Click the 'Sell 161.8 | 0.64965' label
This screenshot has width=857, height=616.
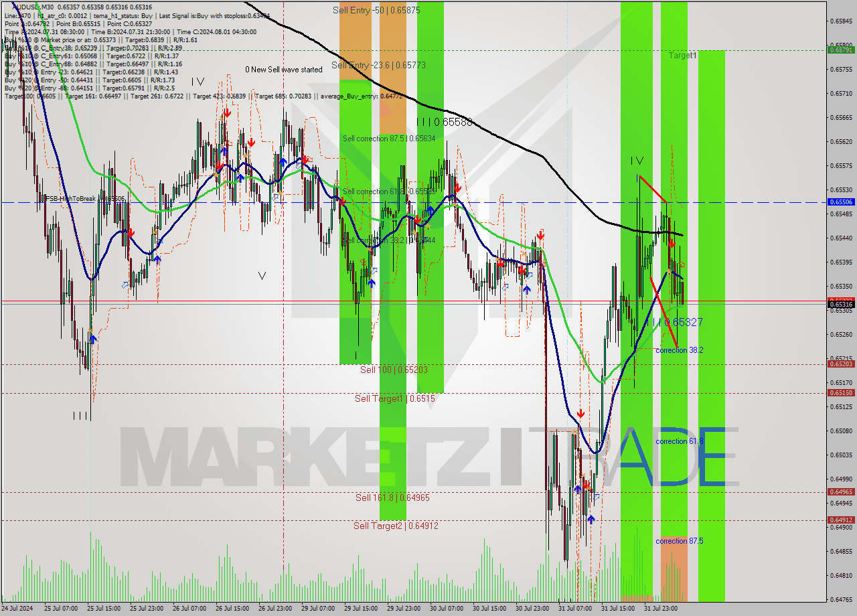(x=392, y=497)
